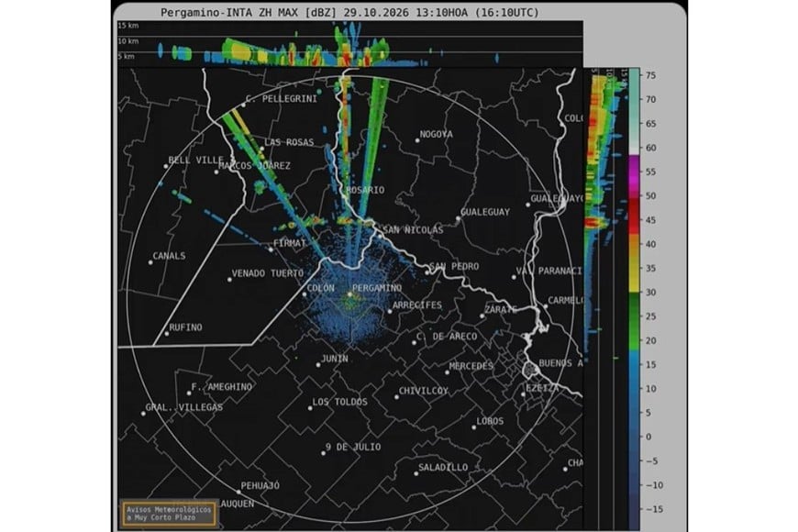
Task: Click the 30 dBZ scale value
Action: coord(650,293)
